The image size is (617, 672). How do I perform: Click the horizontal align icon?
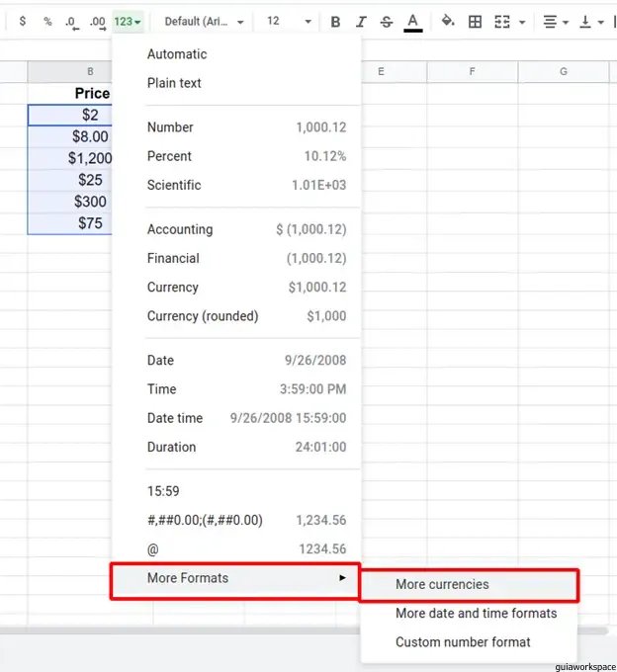click(550, 22)
